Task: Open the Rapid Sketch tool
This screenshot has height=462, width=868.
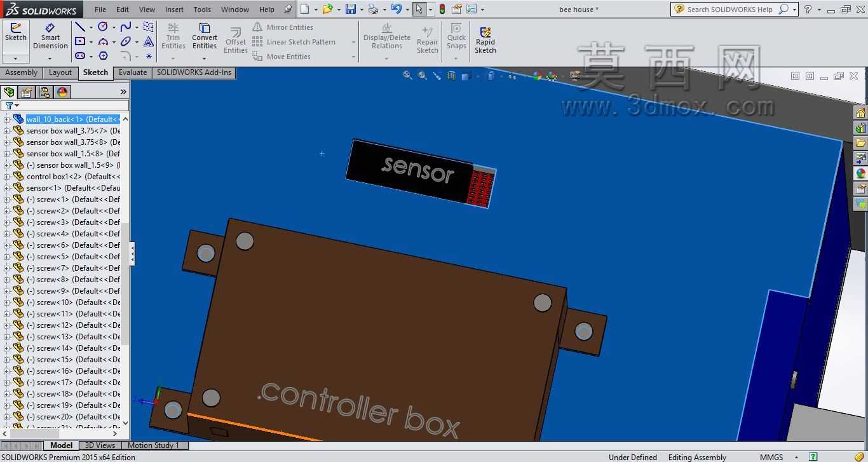Action: point(485,40)
